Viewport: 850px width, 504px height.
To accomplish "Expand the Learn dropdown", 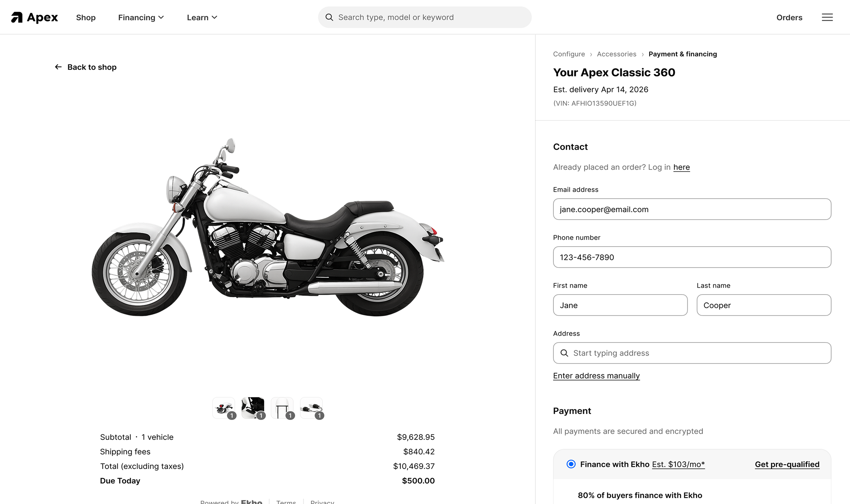I will tap(202, 17).
